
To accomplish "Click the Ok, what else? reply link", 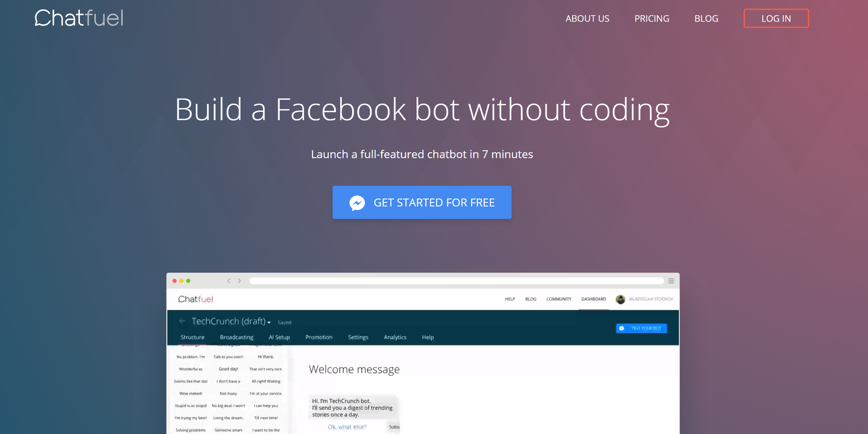I will tap(347, 427).
